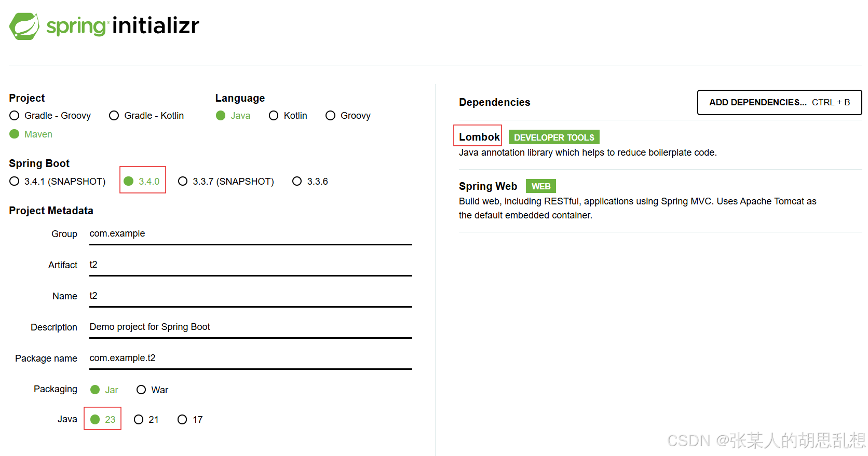Set packaging to Jar
This screenshot has height=456, width=868.
104,390
